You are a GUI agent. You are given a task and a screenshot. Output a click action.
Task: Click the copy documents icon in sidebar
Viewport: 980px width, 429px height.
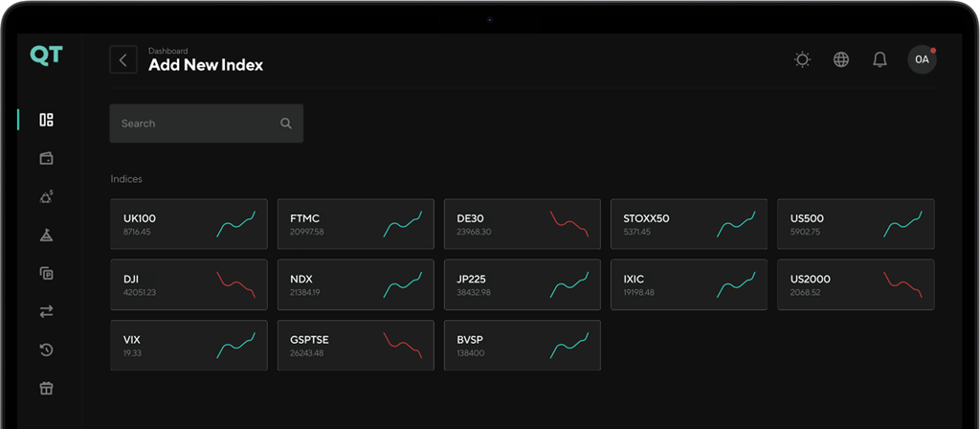click(46, 273)
